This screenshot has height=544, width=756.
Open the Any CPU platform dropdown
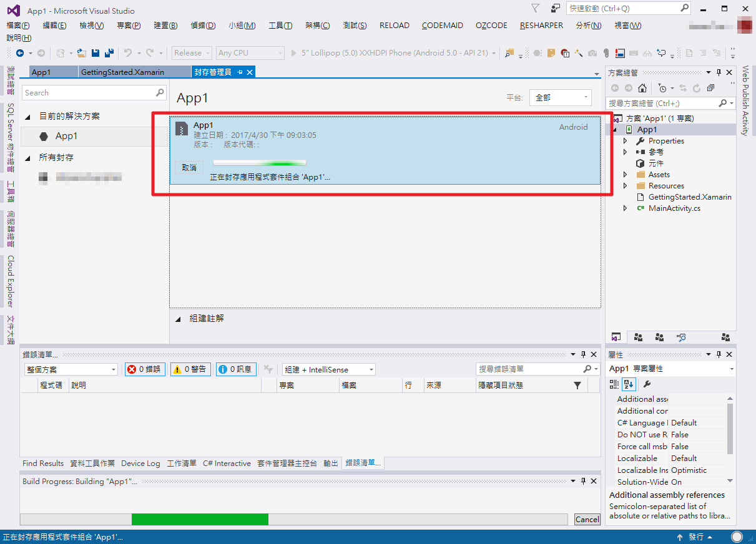250,53
